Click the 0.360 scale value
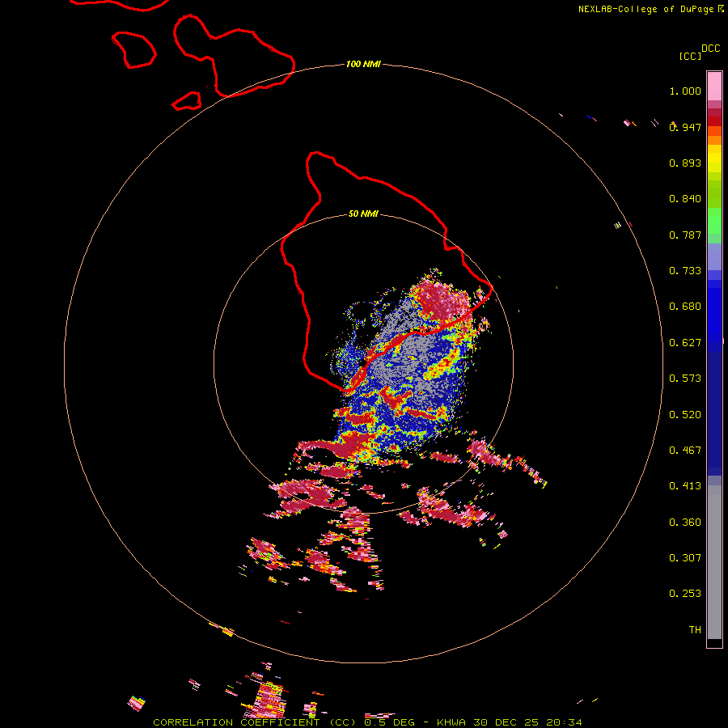The width and height of the screenshot is (728, 728). coord(685,523)
